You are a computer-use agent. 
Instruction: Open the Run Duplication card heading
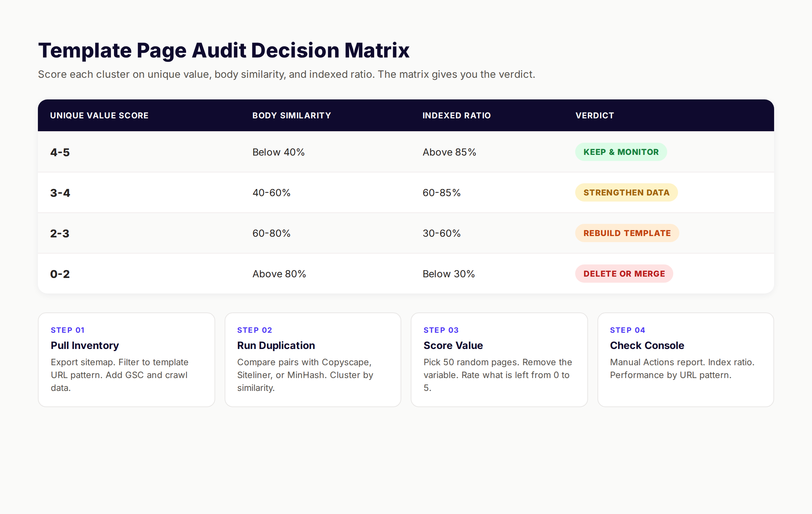coord(276,346)
